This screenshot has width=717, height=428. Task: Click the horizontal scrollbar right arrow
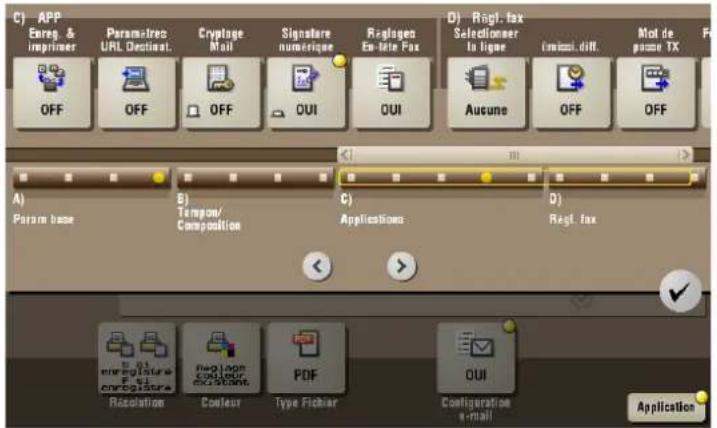pos(685,155)
